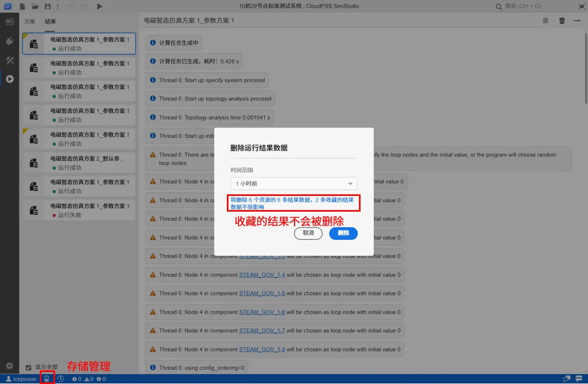The image size is (588, 384).
Task: Click the save disk icon in toolbar
Action: pyautogui.click(x=48, y=6)
